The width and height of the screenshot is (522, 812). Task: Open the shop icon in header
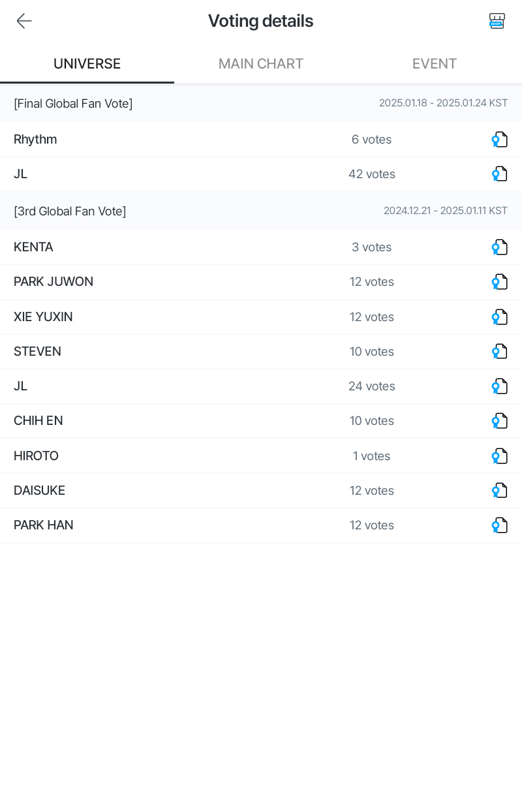pyautogui.click(x=497, y=21)
